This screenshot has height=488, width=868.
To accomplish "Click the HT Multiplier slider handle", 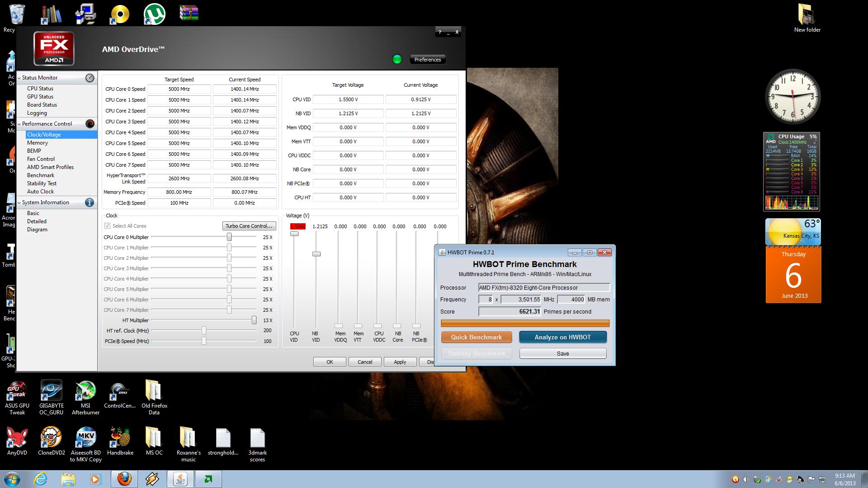I will (254, 320).
